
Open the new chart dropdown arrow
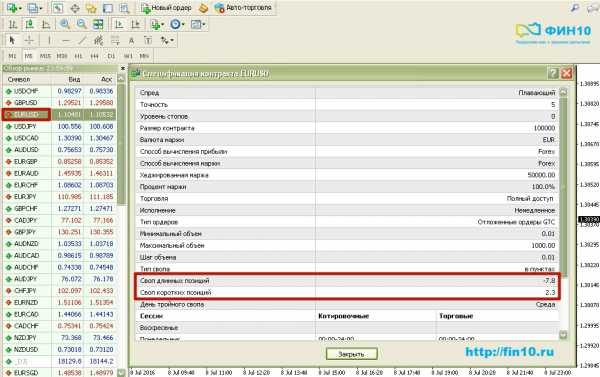click(x=20, y=8)
